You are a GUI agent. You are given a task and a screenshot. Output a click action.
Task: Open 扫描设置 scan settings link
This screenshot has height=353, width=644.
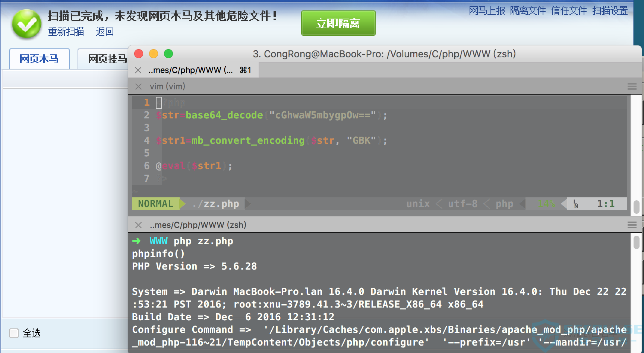click(x=610, y=10)
